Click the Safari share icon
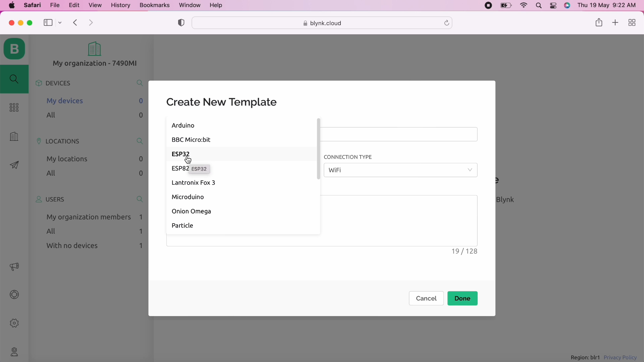The width and height of the screenshot is (644, 362). [599, 23]
